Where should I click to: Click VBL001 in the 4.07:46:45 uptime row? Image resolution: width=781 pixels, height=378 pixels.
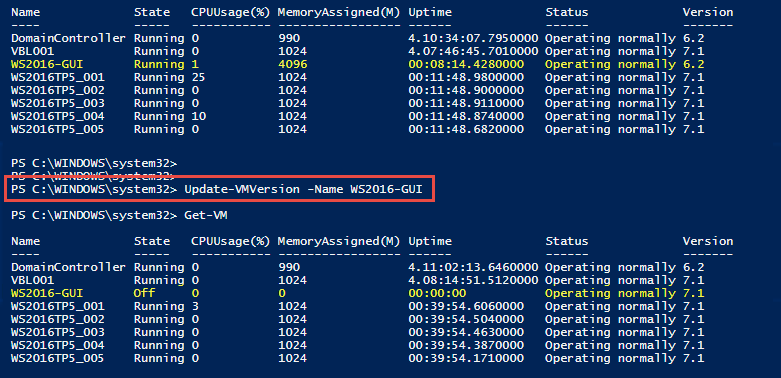32,51
